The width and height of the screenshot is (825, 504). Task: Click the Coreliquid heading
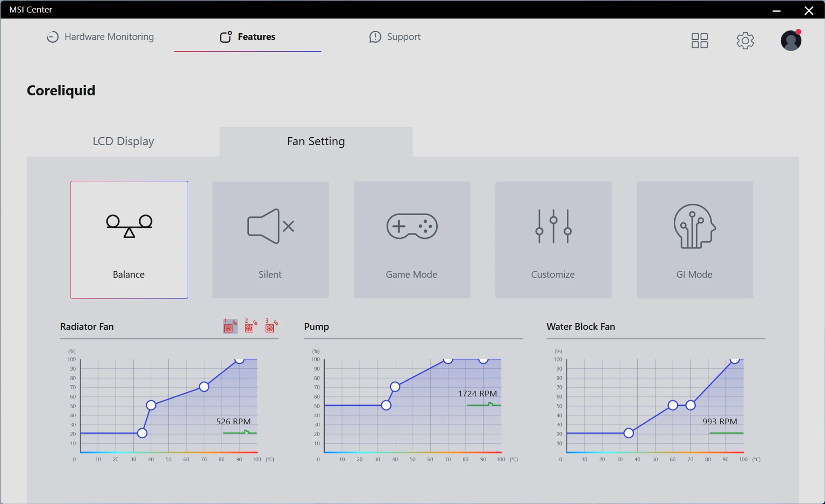coord(61,90)
